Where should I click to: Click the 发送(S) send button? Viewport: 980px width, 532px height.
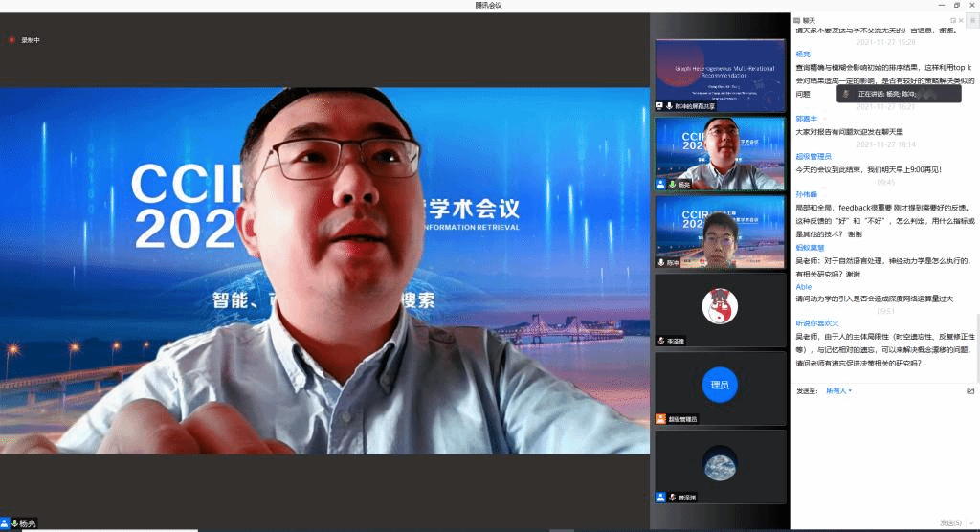[949, 522]
